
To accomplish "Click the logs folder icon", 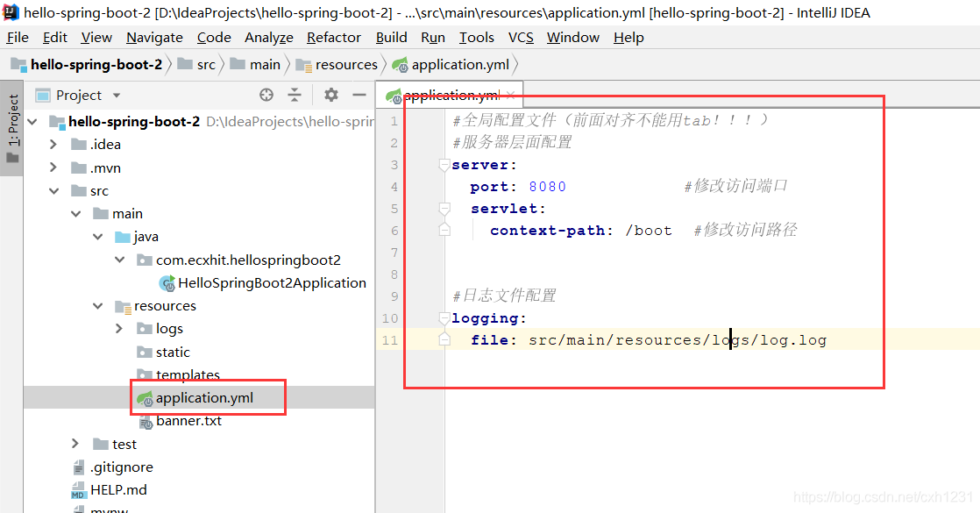I will 145,329.
